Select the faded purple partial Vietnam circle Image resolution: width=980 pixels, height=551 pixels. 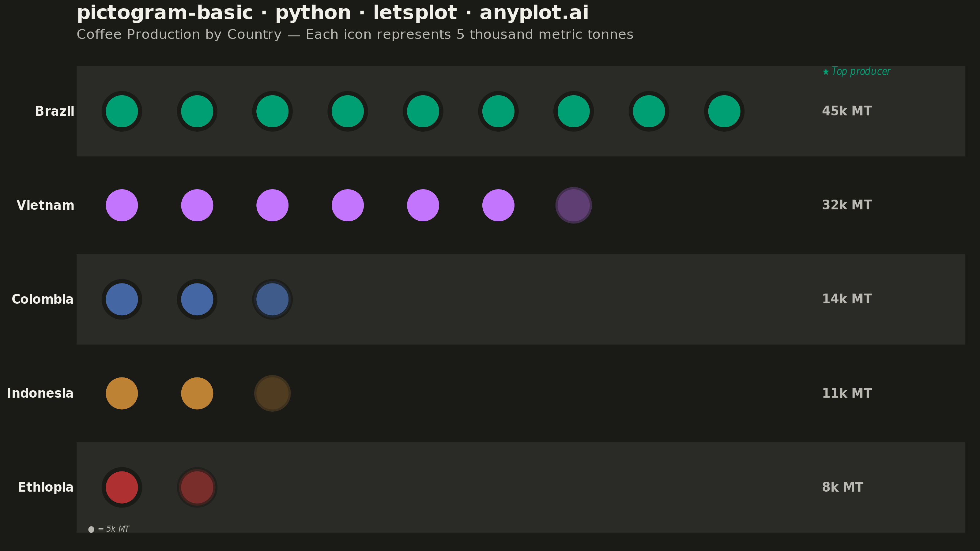click(x=573, y=205)
